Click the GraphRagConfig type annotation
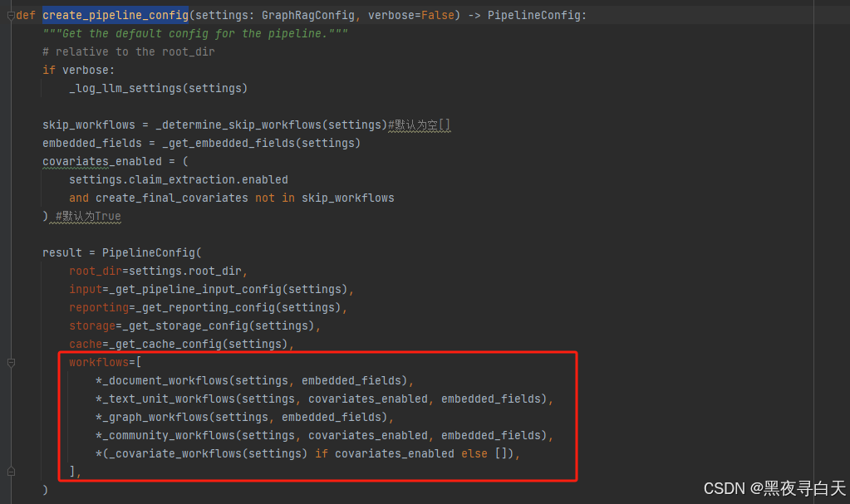Viewport: 850px width, 504px height. point(307,15)
